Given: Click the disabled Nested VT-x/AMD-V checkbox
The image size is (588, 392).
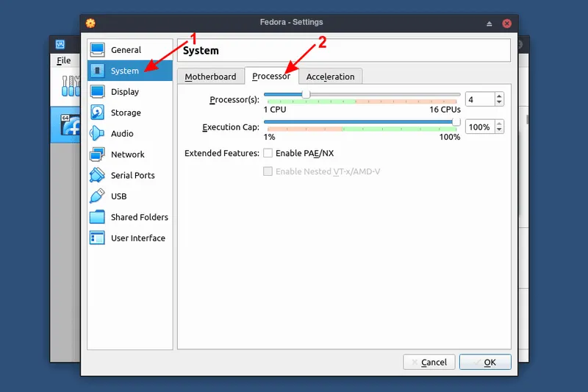Looking at the screenshot, I should tap(268, 171).
